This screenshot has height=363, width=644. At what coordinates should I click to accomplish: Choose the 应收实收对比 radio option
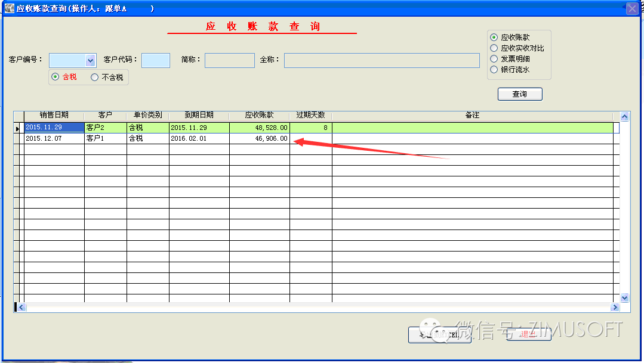494,48
